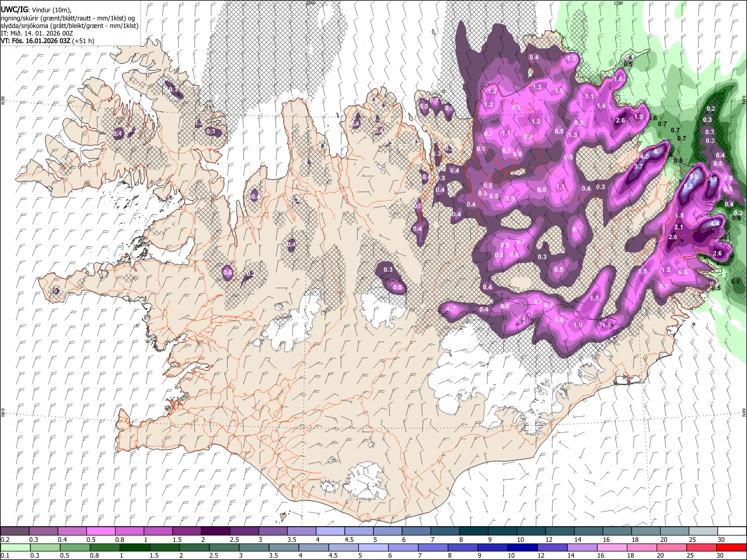Image resolution: width=747 pixels, height=560 pixels.
Task: Click the 'VT: Fös. 16.01.2026 03Z' valid time
Action: click(36, 41)
